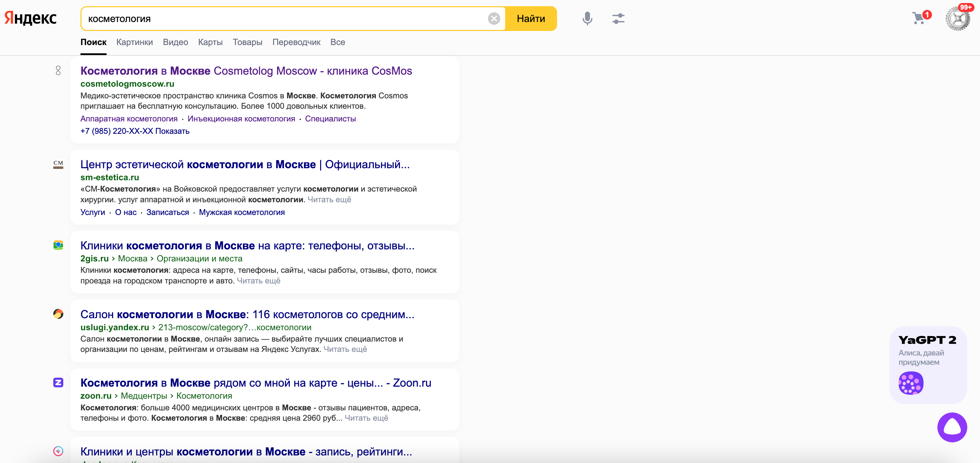Open 'Косметология в Москве рядом со мной' Zoon result

pyautogui.click(x=255, y=383)
